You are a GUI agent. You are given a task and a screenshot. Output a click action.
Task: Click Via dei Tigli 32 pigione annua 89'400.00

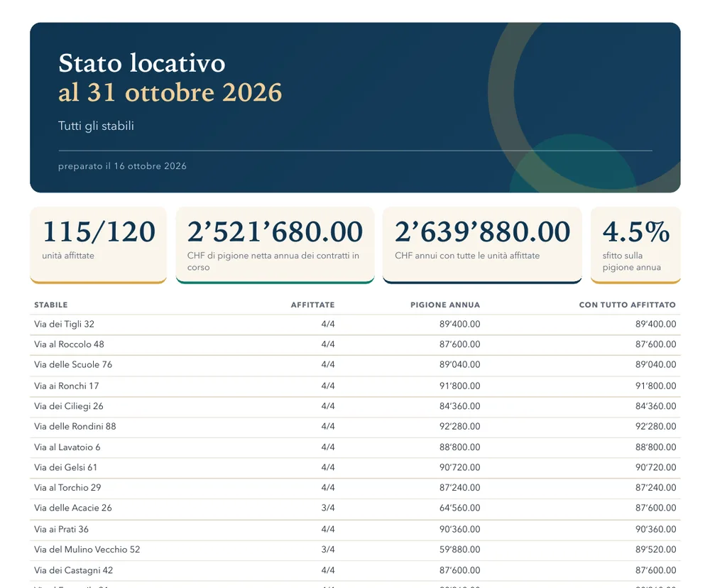(459, 324)
